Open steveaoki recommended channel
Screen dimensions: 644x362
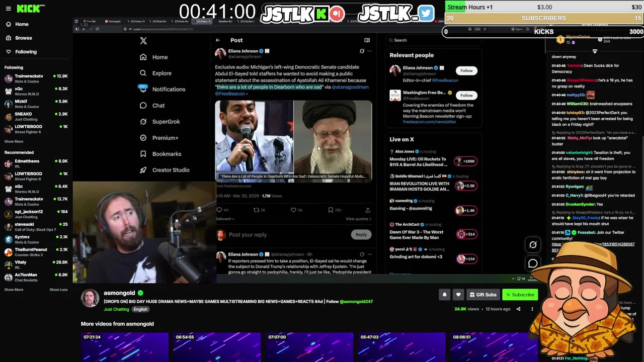[x=36, y=227]
